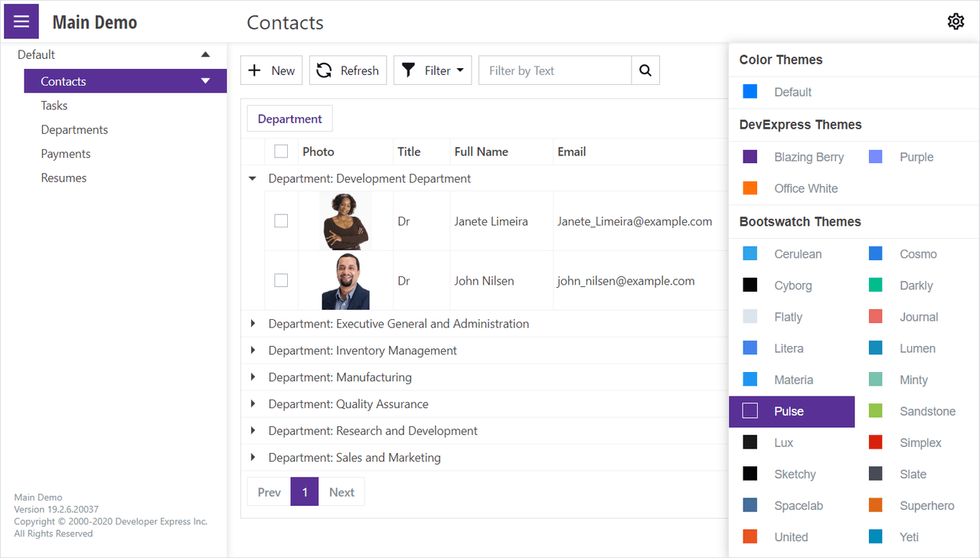Apply the Journal theme

[917, 317]
